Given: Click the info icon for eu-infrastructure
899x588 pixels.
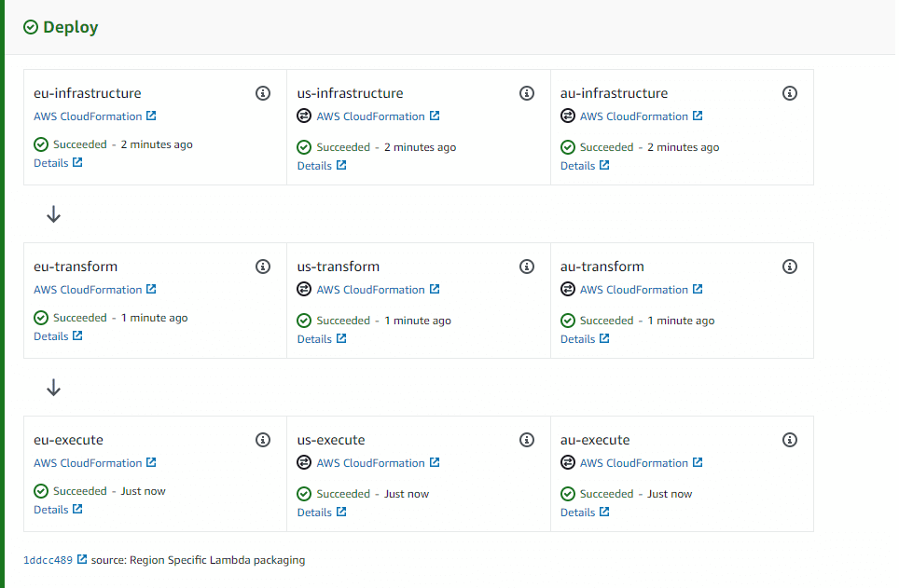Looking at the screenshot, I should click(x=263, y=93).
